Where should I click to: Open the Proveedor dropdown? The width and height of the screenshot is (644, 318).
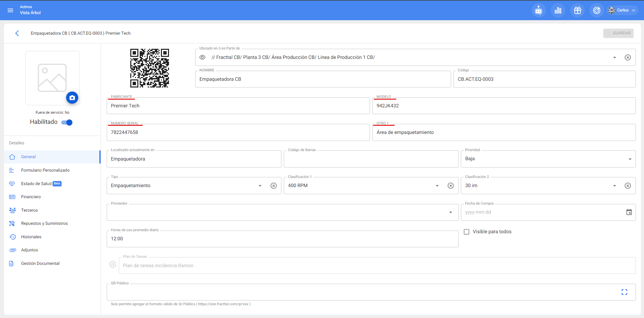[450, 212]
